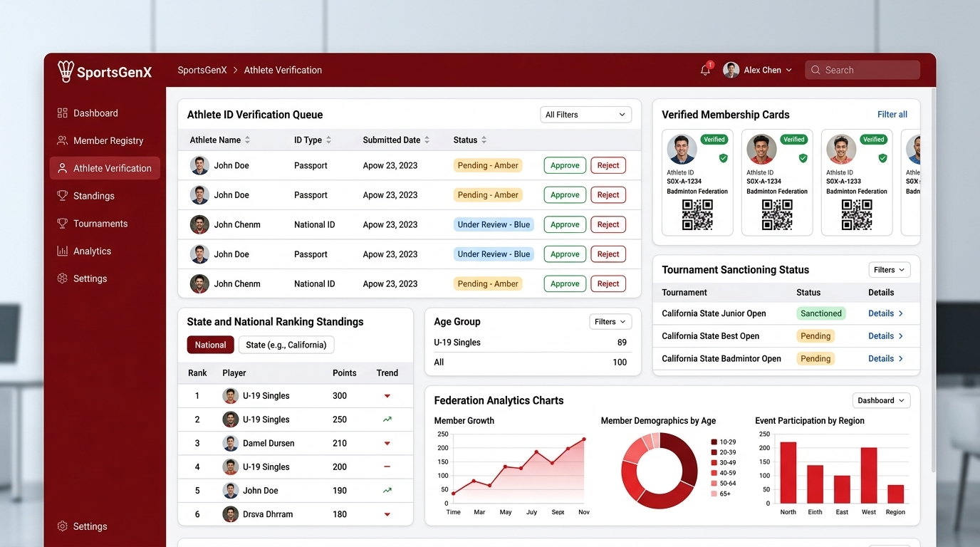Image resolution: width=980 pixels, height=547 pixels.
Task: Click the chevron beside California State Best Open Details
Action: coord(901,336)
